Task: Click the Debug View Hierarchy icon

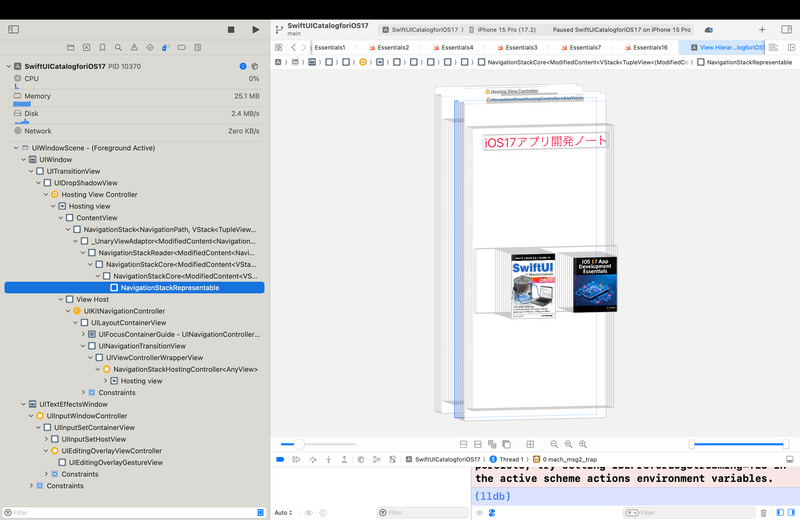Action: click(361, 459)
